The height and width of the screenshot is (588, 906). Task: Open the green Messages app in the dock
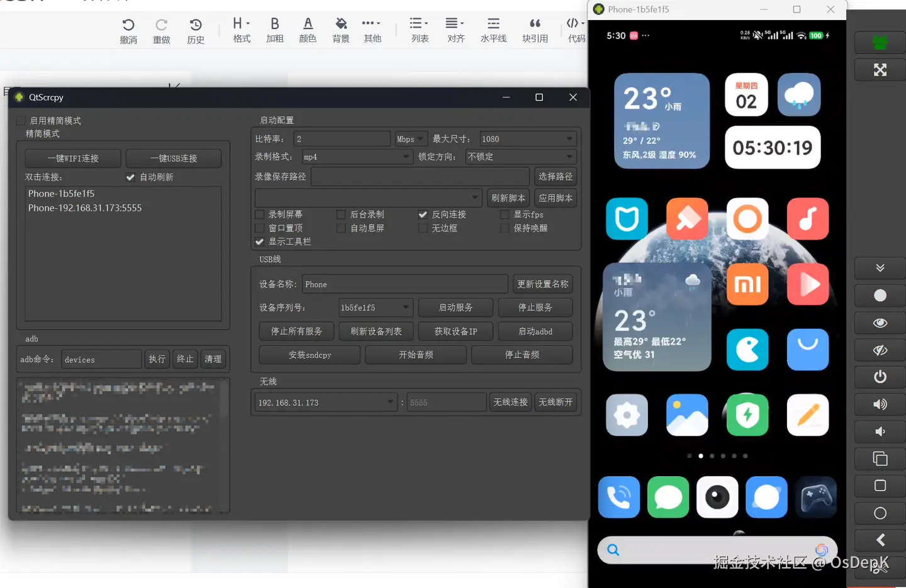coord(668,497)
